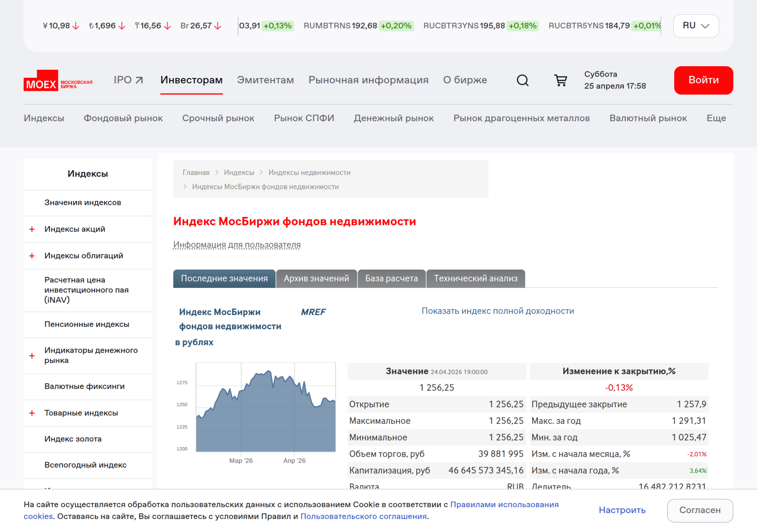Click the red Войти button

(703, 80)
